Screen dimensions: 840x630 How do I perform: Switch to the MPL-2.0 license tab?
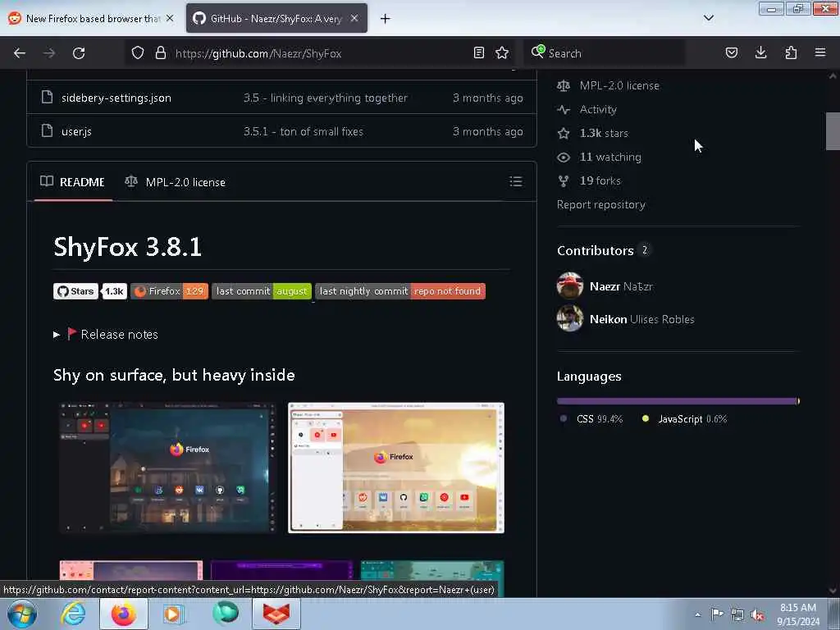tap(176, 182)
